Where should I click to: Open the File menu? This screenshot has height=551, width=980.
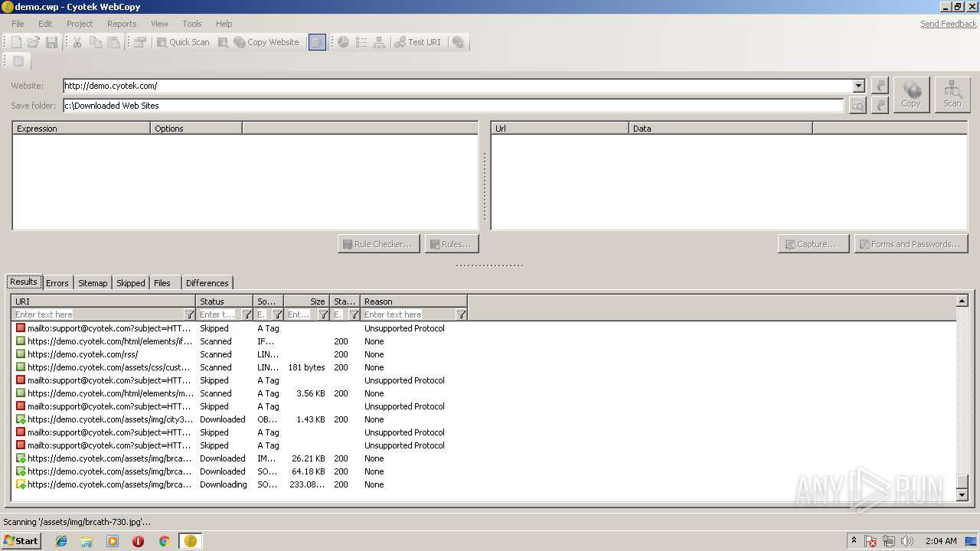(18, 24)
